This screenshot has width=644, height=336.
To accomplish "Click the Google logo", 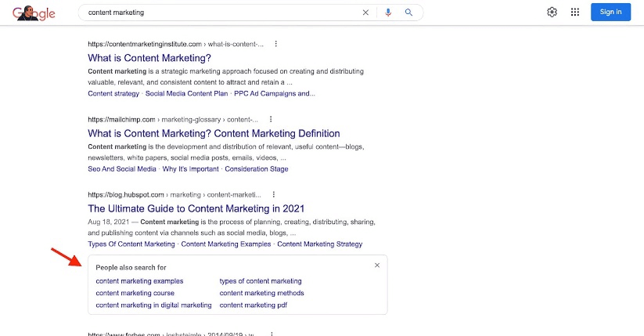I will pos(34,13).
